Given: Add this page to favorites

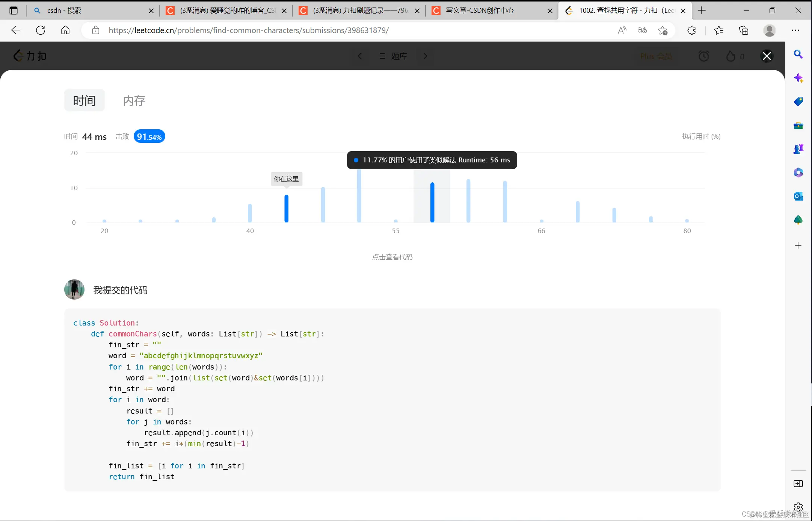Looking at the screenshot, I should pos(663,30).
